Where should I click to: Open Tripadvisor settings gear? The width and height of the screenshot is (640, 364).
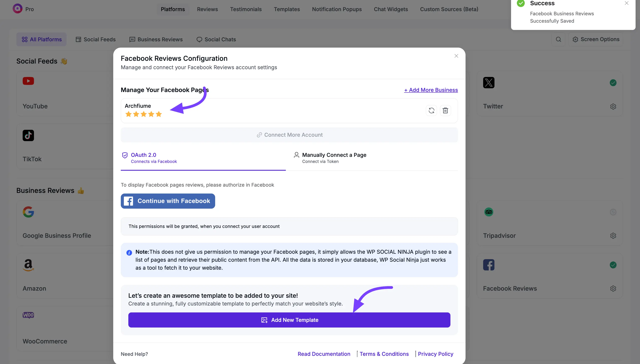click(x=613, y=235)
